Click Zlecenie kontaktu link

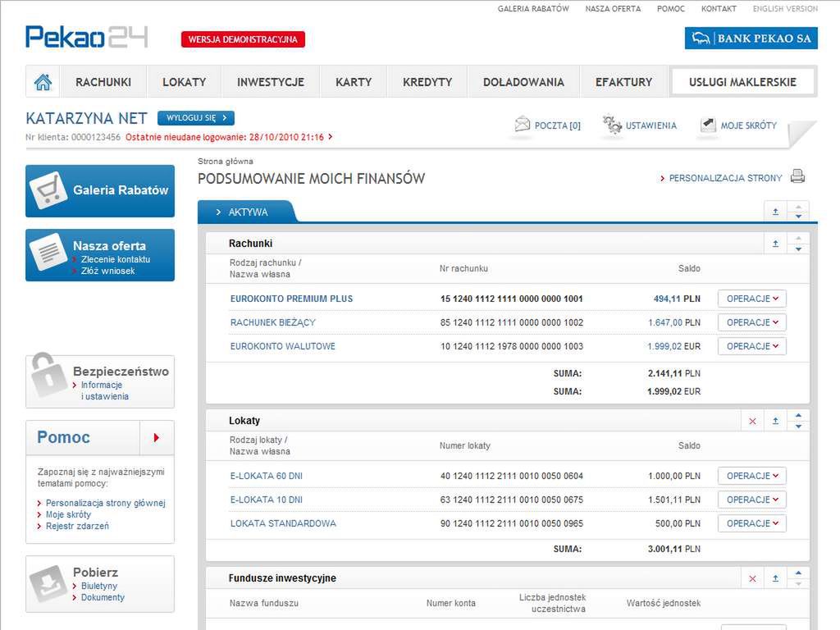pyautogui.click(x=115, y=259)
